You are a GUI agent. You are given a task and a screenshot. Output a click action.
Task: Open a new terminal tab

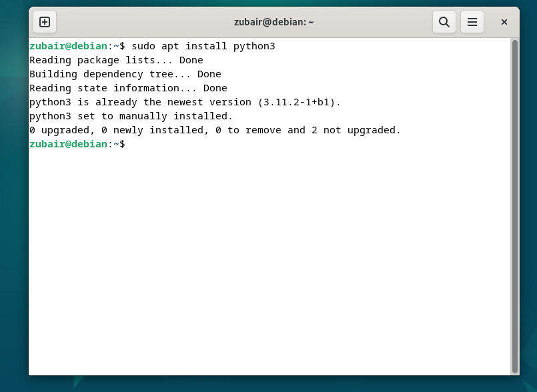[45, 22]
